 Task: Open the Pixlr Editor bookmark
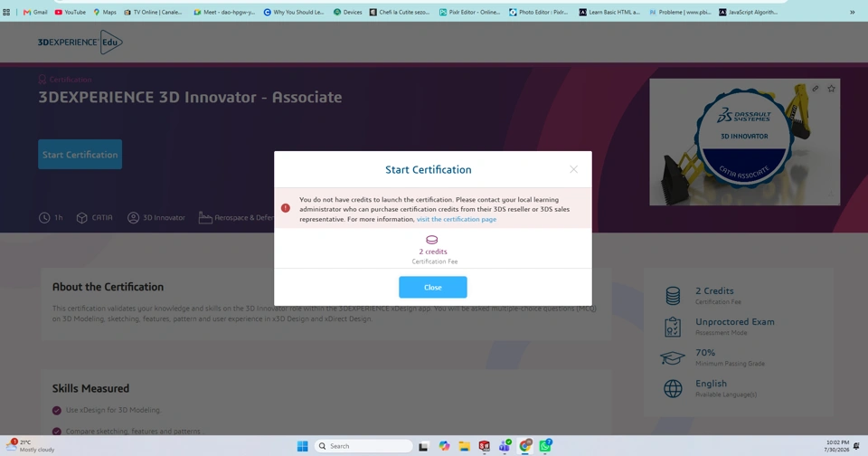[470, 12]
